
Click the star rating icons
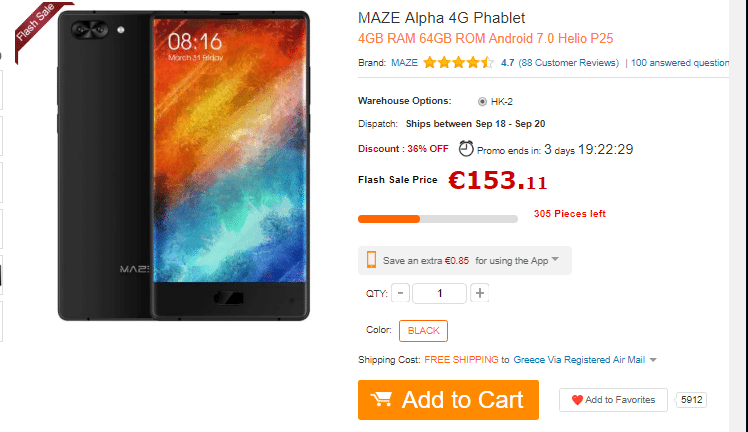pyautogui.click(x=457, y=63)
